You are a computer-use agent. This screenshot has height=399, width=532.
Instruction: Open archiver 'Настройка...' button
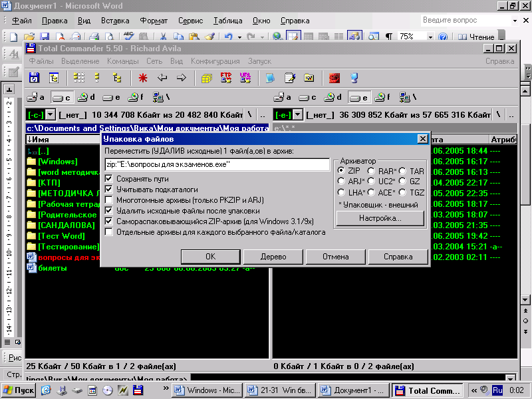[x=380, y=218]
